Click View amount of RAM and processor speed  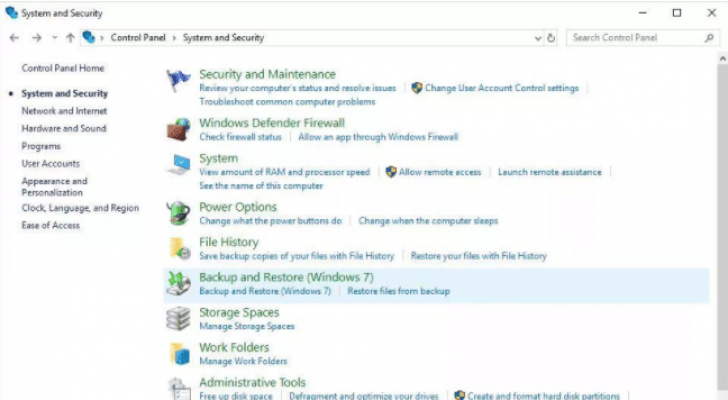pyautogui.click(x=285, y=172)
